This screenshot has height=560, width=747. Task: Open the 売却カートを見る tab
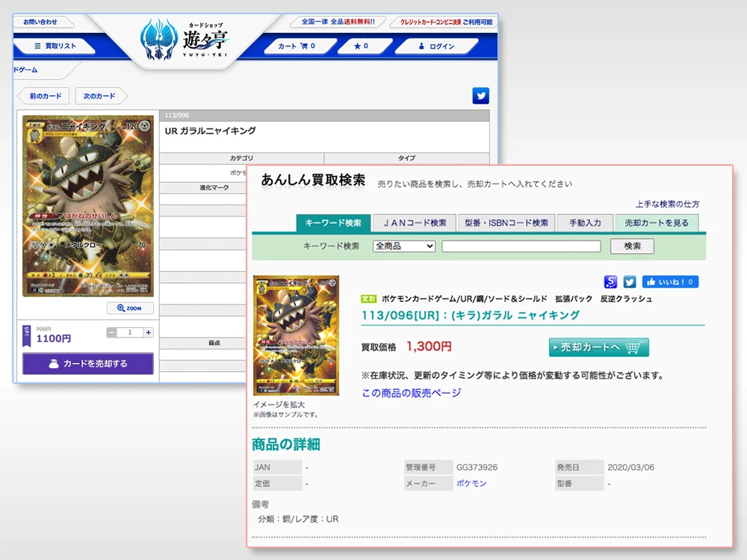pyautogui.click(x=657, y=223)
